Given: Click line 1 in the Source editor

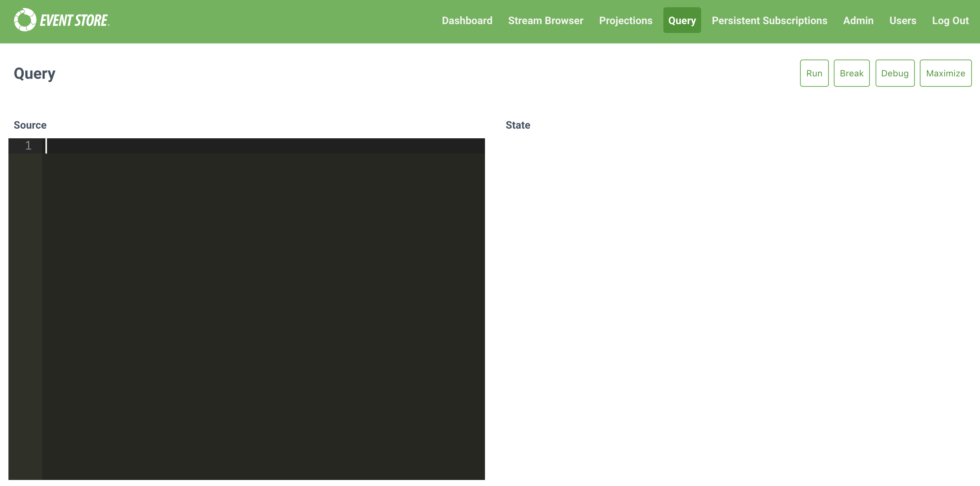Looking at the screenshot, I should click(161, 146).
